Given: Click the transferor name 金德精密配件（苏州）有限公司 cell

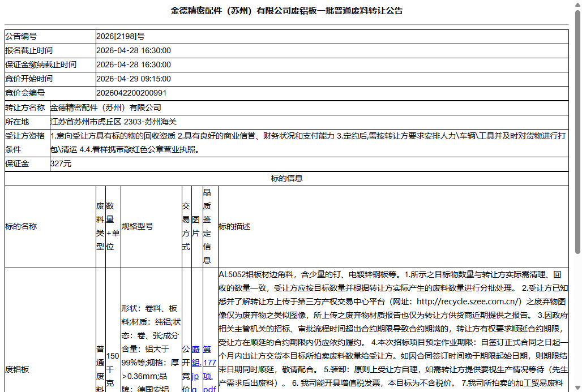Looking at the screenshot, I should 309,108.
